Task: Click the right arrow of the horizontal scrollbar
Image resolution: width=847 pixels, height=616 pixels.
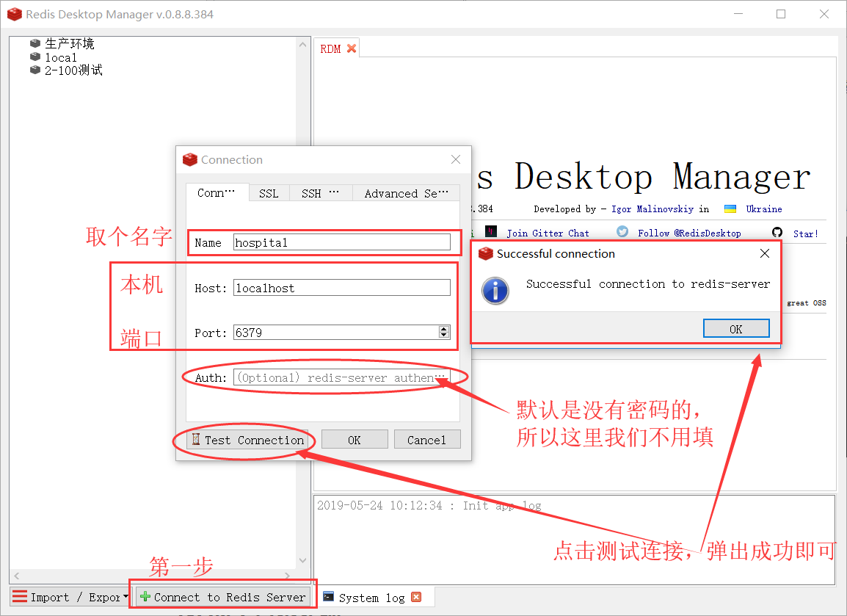Action: point(287,576)
